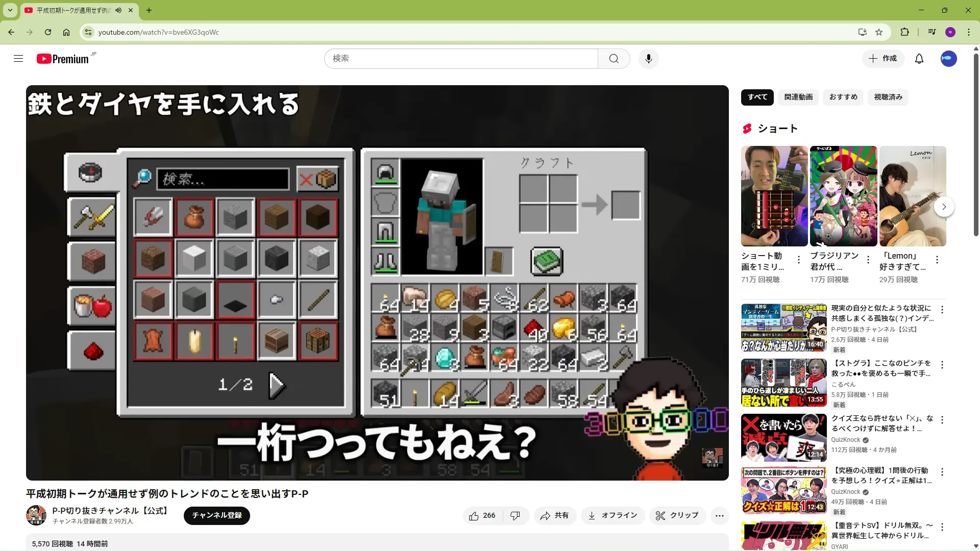Click the browser tab mute speaker icon
Screen dimensions: 980x551
click(x=118, y=10)
